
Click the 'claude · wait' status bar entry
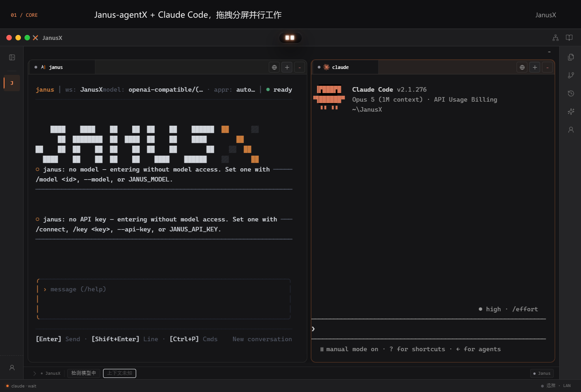[x=21, y=386]
